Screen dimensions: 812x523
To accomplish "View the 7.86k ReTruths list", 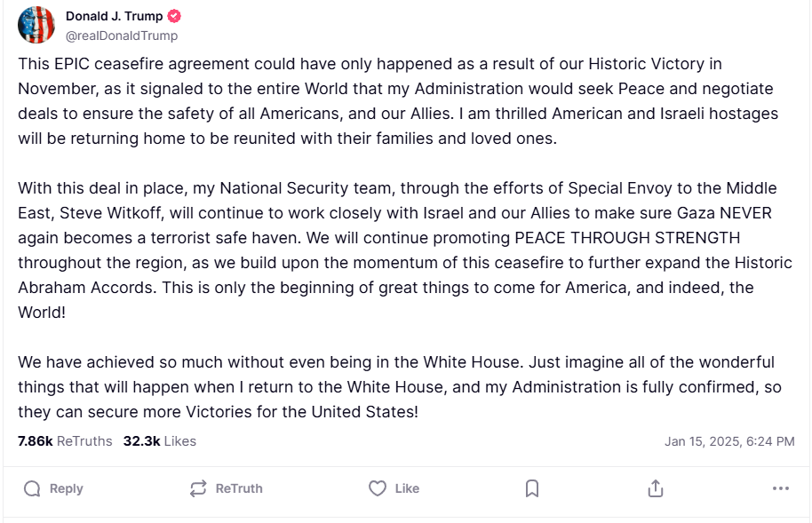I will (65, 441).
